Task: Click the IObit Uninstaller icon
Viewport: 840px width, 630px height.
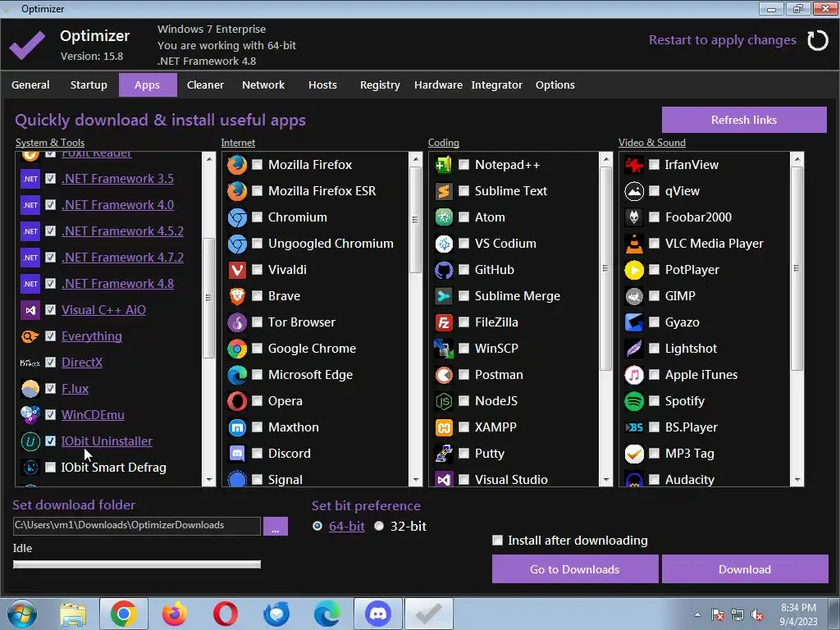Action: click(x=30, y=441)
